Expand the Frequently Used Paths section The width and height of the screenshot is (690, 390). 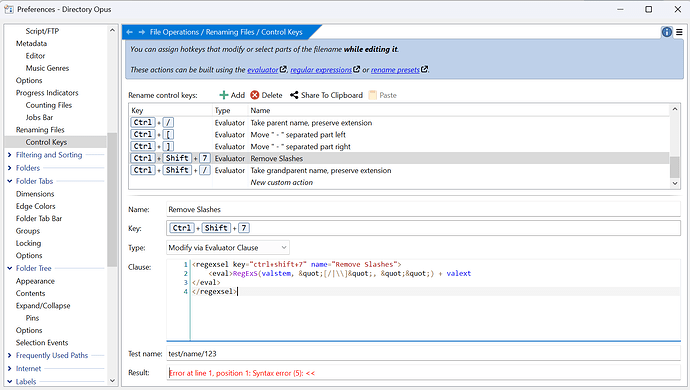[x=10, y=355]
